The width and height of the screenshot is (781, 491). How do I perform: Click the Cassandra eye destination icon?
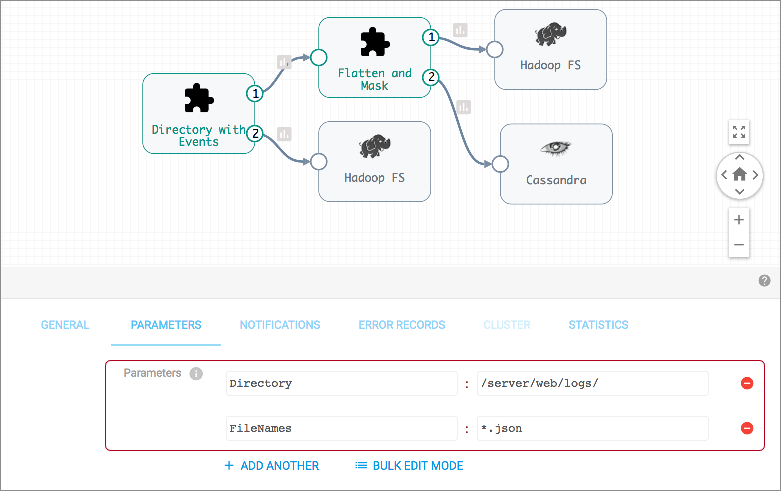point(556,148)
